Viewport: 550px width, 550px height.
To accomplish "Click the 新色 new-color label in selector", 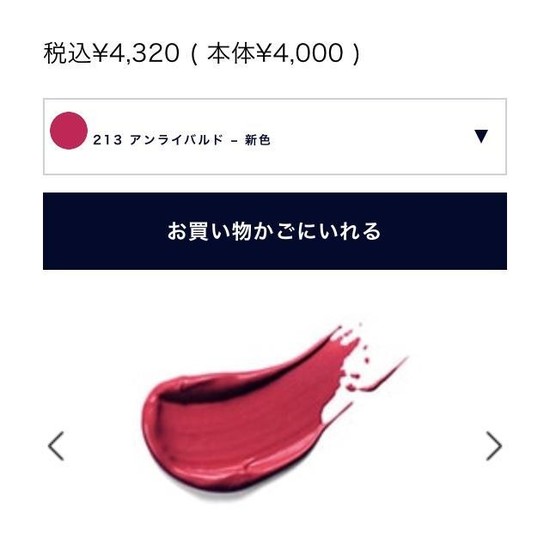I will 257,140.
